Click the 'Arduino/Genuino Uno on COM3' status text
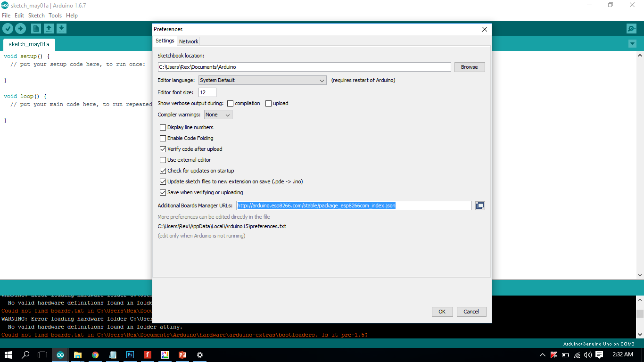 [x=599, y=344]
